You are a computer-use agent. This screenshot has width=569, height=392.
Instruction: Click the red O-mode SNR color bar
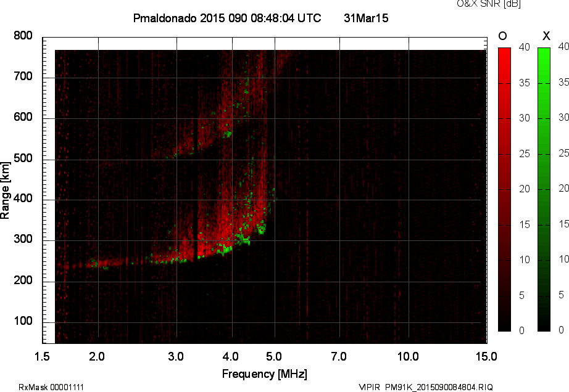[x=504, y=189]
